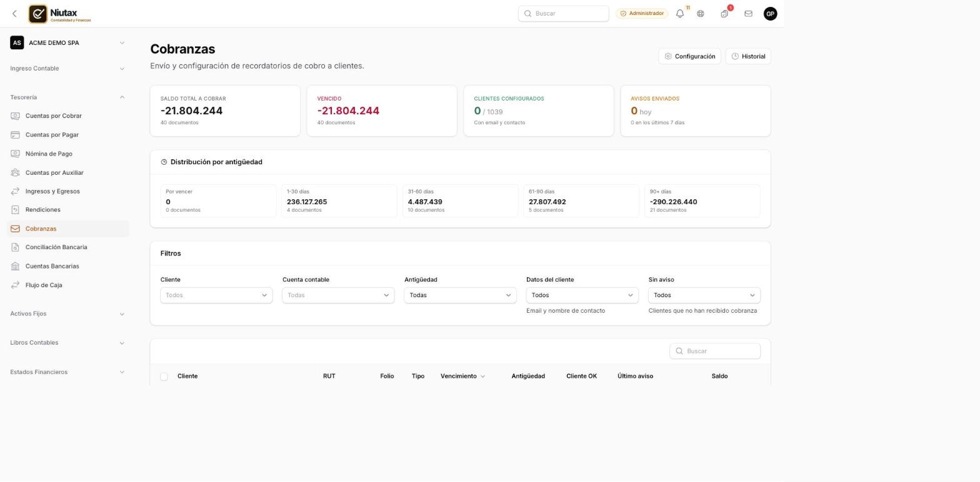980x482 pixels.
Task: Collapse the Tesorería section
Action: [x=67, y=97]
